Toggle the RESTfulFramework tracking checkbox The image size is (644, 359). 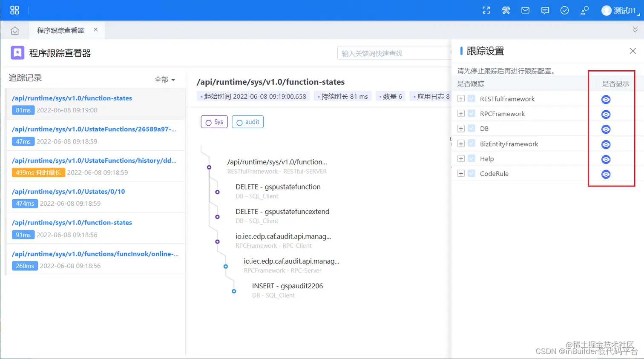(471, 99)
